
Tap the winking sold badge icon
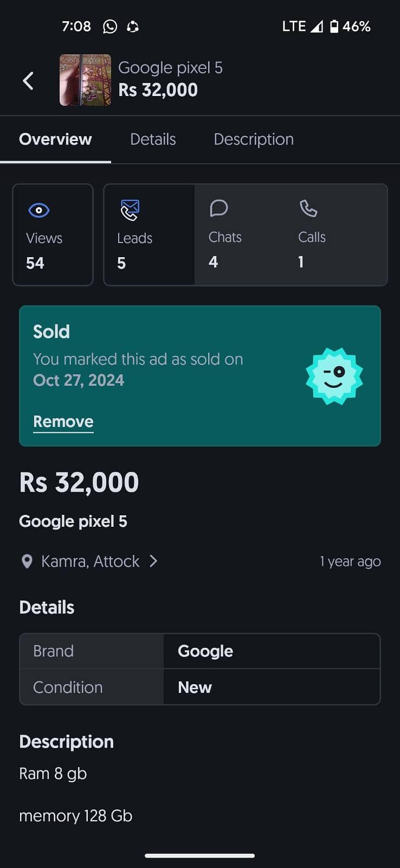pyautogui.click(x=334, y=376)
